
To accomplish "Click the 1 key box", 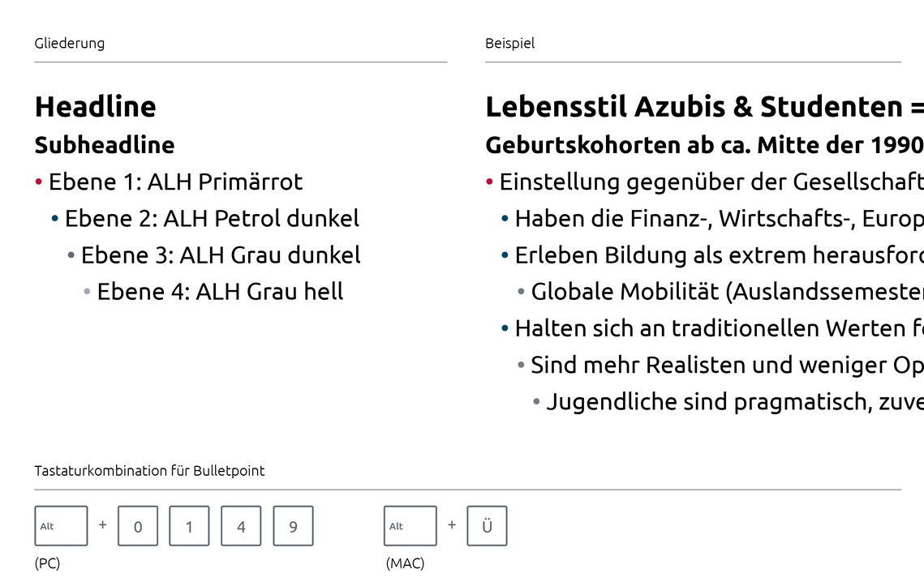I will pyautogui.click(x=189, y=526).
